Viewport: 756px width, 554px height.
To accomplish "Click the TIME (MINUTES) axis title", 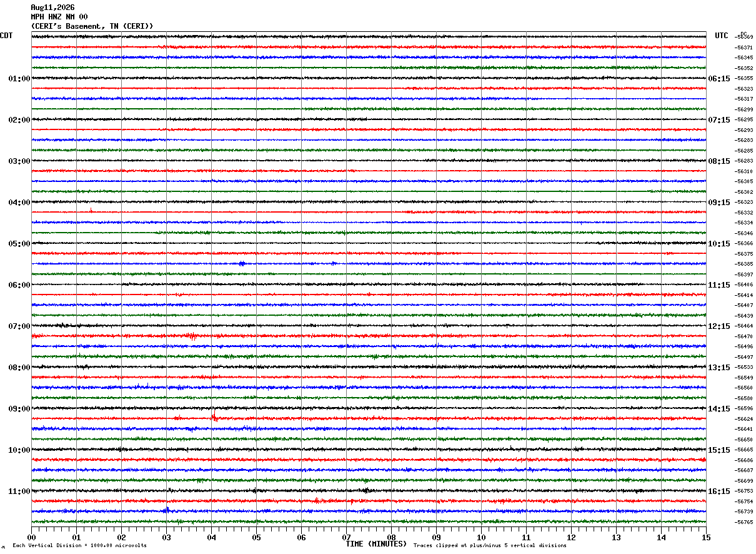I will pyautogui.click(x=376, y=544).
